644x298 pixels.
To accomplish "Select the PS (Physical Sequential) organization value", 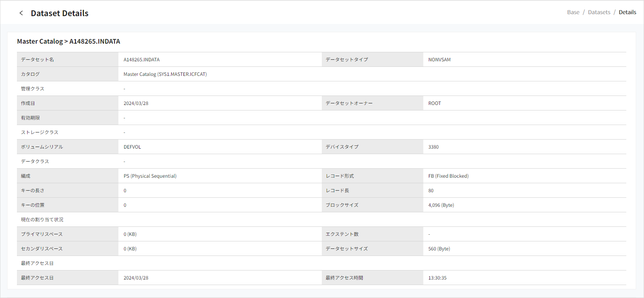I will pyautogui.click(x=150, y=176).
